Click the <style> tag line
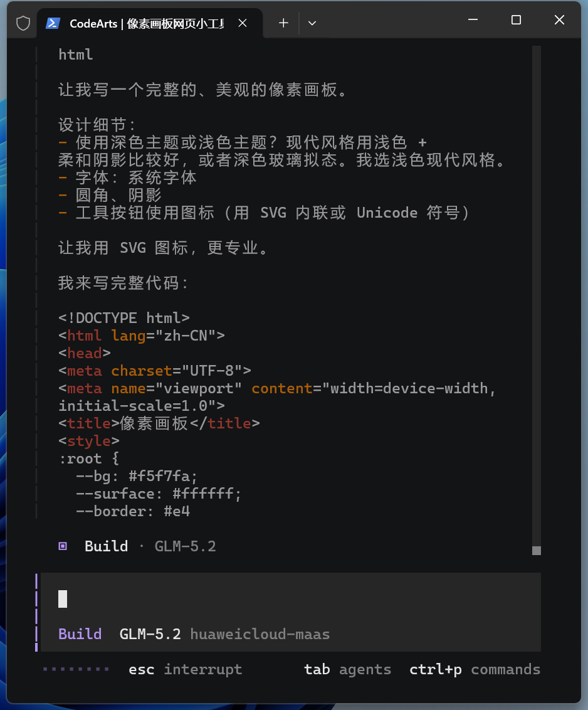The image size is (588, 710). [89, 441]
